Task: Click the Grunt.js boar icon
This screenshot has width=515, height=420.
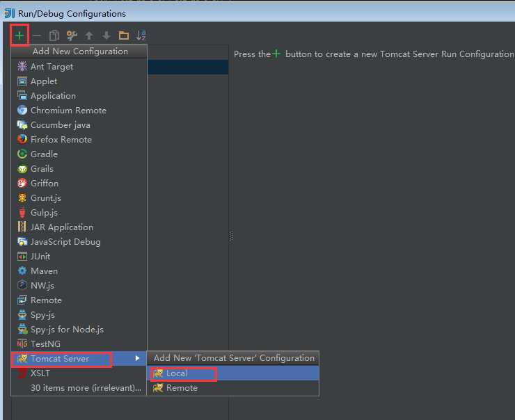Action: click(22, 198)
